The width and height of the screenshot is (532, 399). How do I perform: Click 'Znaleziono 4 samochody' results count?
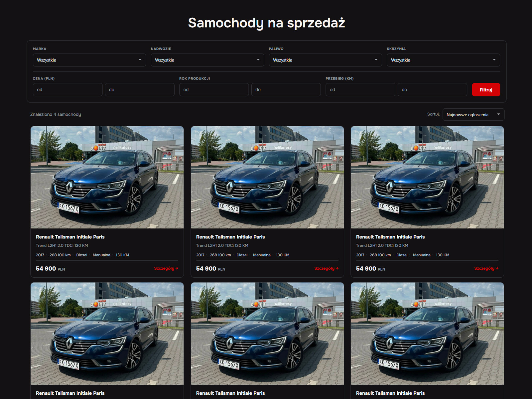pyautogui.click(x=56, y=114)
